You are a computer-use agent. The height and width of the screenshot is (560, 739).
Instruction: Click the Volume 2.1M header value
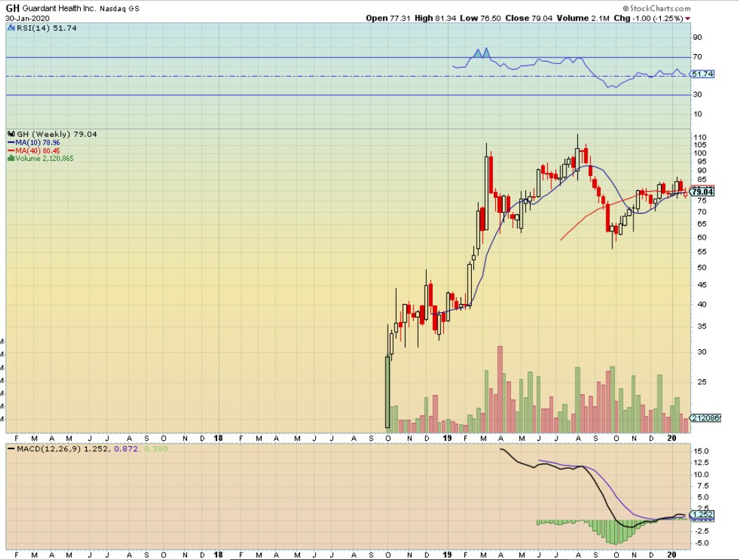pyautogui.click(x=583, y=18)
